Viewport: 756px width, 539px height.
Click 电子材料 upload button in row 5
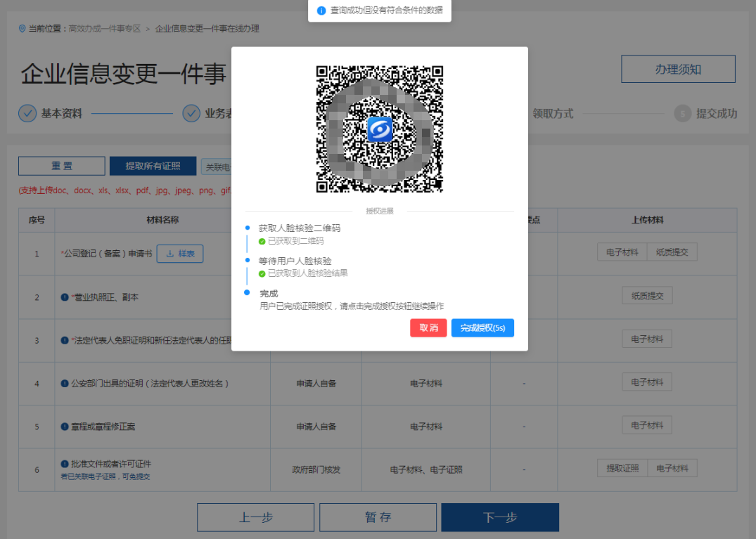pos(647,425)
